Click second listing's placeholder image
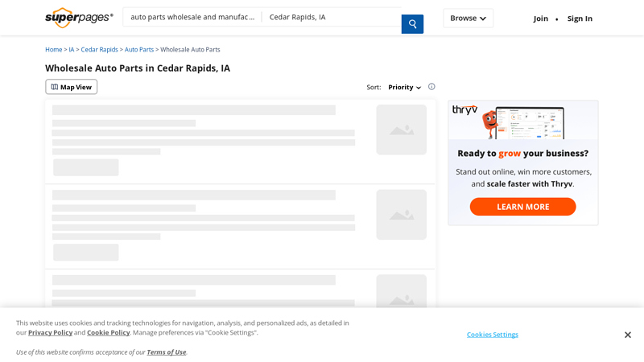Viewport: 644px width, 362px height. (401, 215)
